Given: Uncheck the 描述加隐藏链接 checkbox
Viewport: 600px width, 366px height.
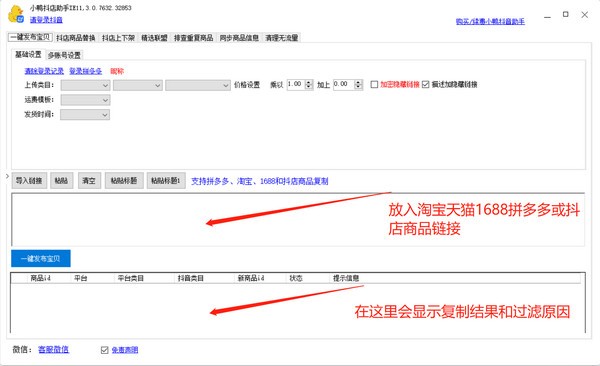Looking at the screenshot, I should click(426, 84).
